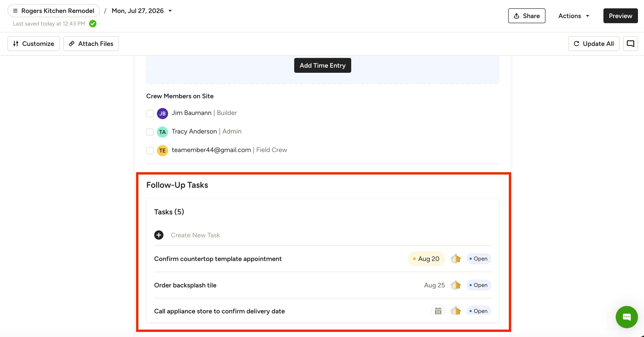Viewport: 644px width, 337px height.
Task: Click Attach Files
Action: [x=91, y=44]
